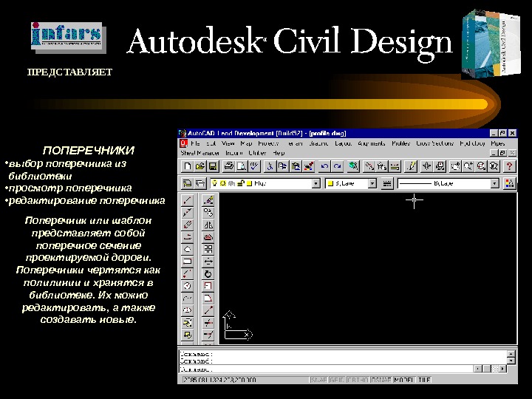Click the Print icon
The width and height of the screenshot is (532, 399).
228,166
